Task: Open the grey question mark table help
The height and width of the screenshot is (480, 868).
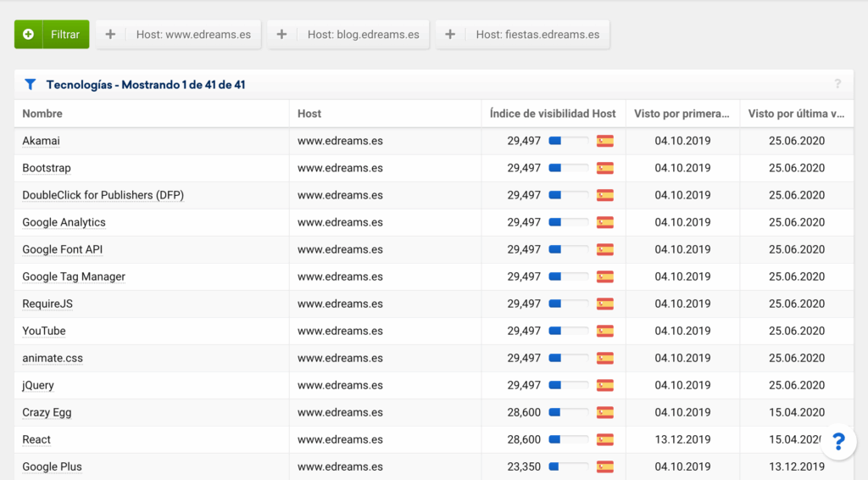Action: (x=837, y=84)
